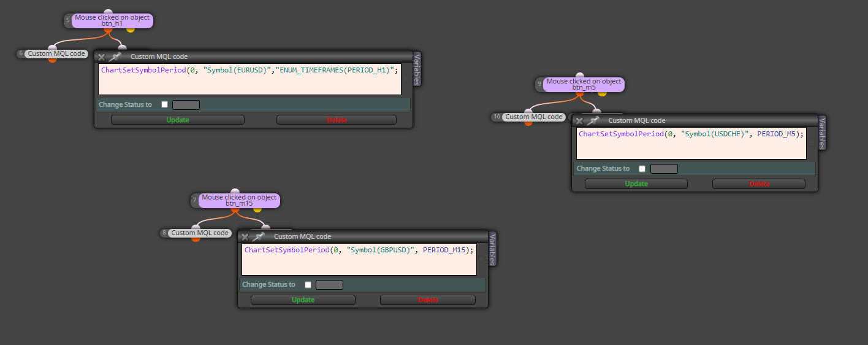Click the status value field in USDCHF dialog
Image resolution: width=868 pixels, height=345 pixels.
point(664,169)
